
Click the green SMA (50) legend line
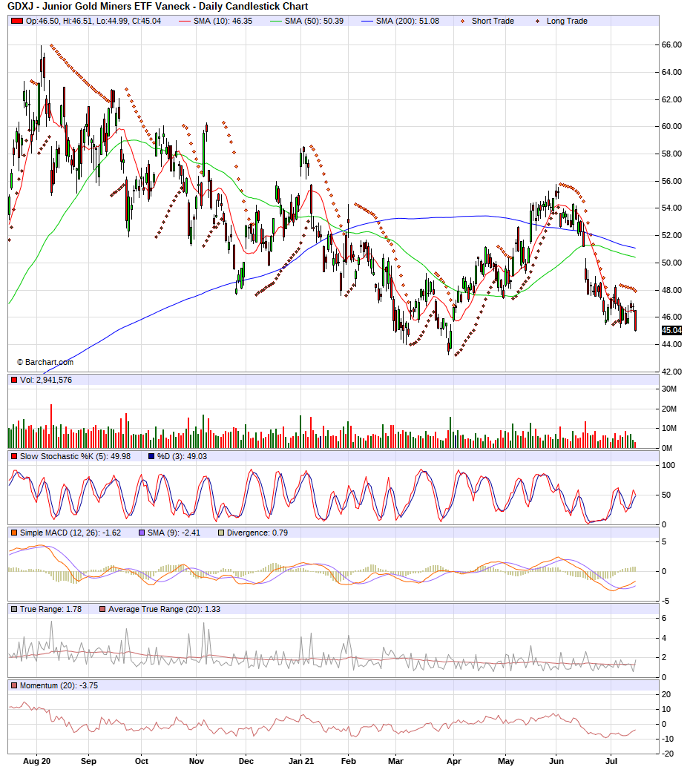[276, 21]
